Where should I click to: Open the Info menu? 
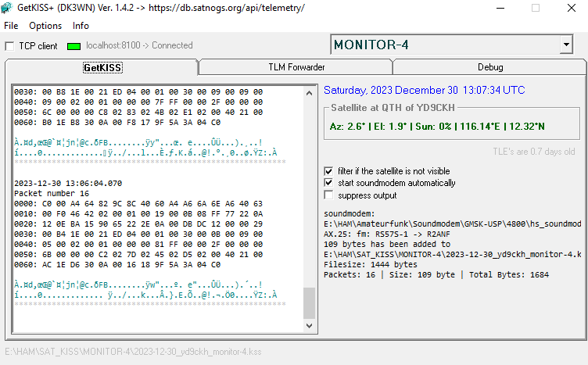pyautogui.click(x=81, y=26)
